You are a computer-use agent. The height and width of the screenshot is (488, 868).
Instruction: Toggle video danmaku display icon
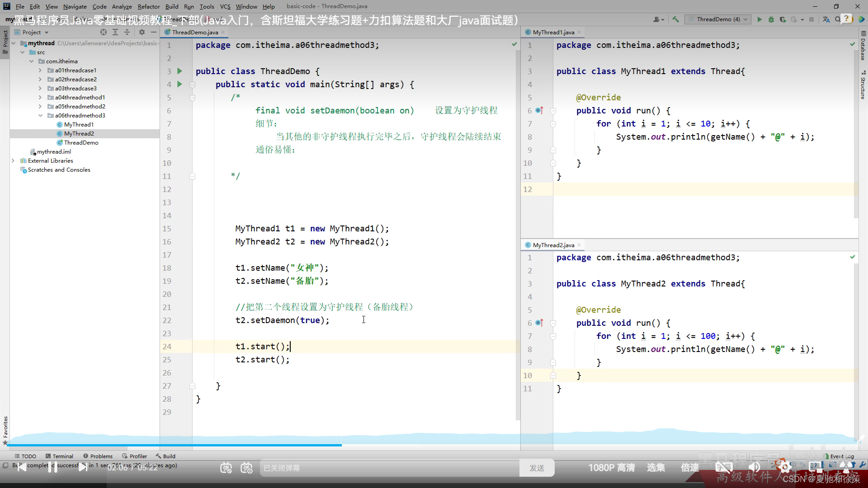(x=226, y=468)
